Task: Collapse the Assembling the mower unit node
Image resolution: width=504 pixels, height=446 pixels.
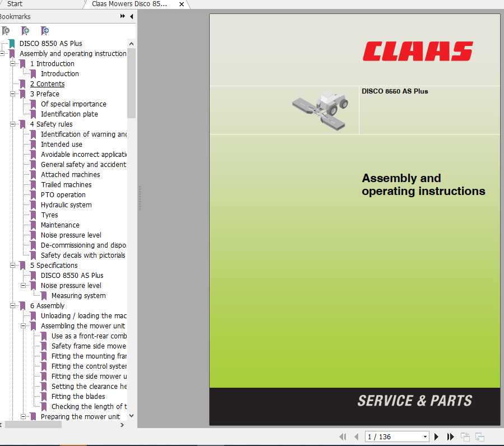Action: click(23, 326)
